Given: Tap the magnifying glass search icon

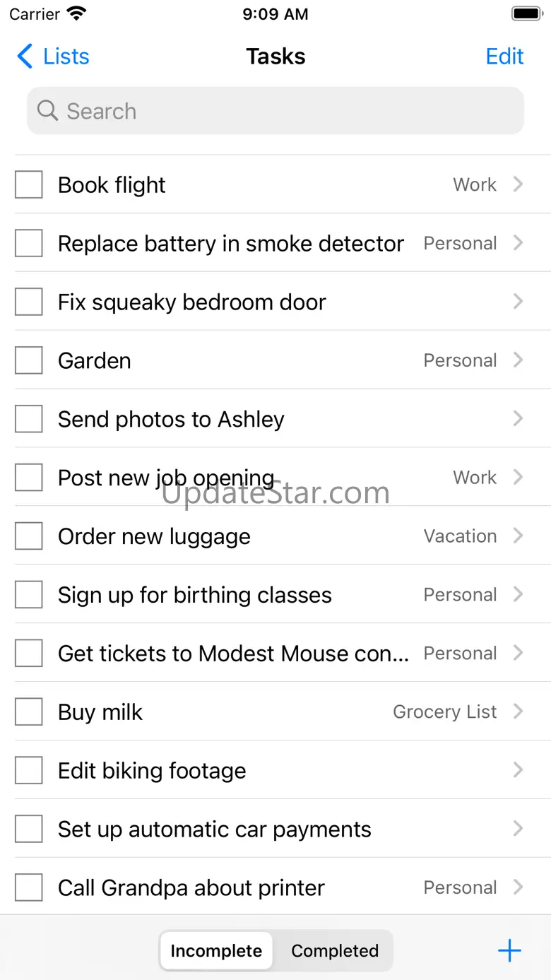Looking at the screenshot, I should click(47, 111).
